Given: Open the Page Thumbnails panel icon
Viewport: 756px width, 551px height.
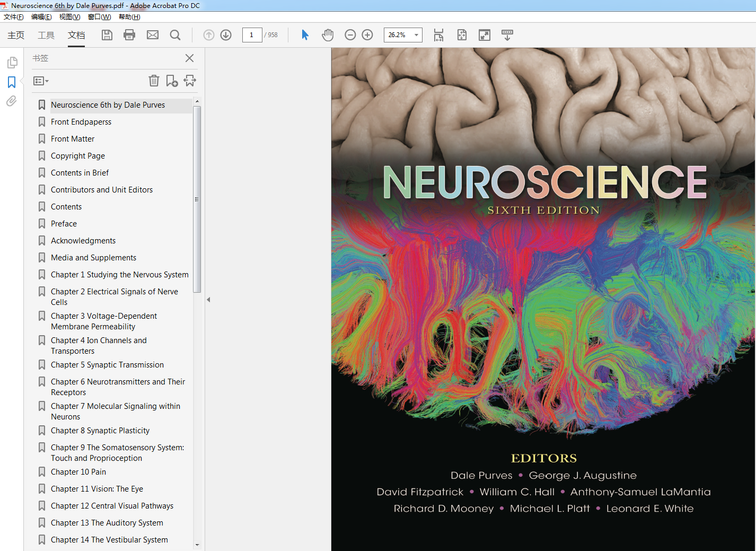Looking at the screenshot, I should coord(12,63).
